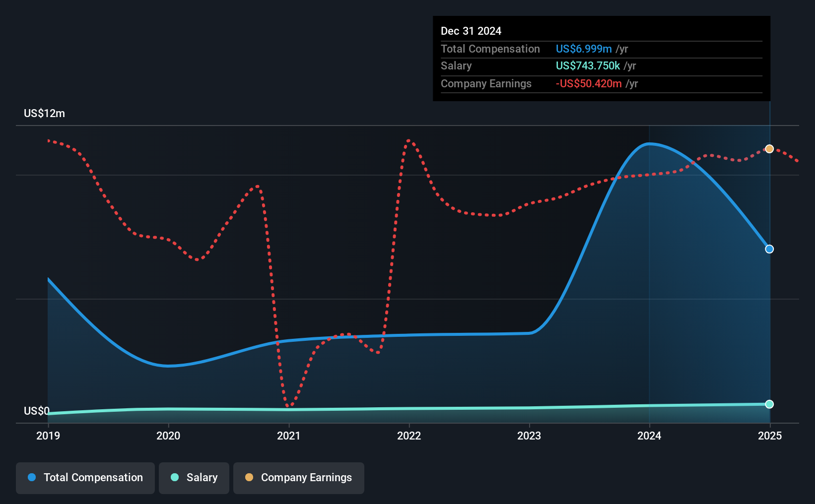Select the teal Salary data point at 2025
The image size is (815, 504).
[769, 404]
